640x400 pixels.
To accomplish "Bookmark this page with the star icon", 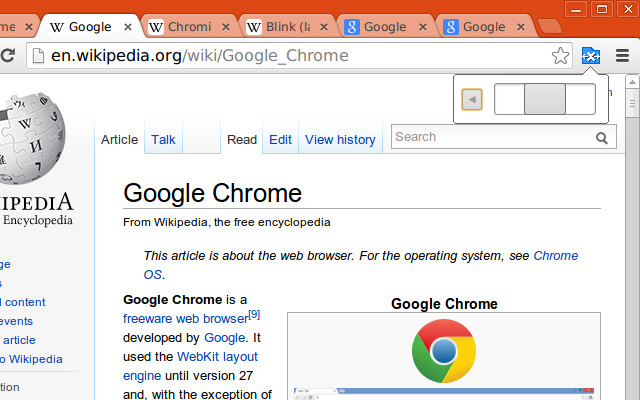I will point(560,56).
